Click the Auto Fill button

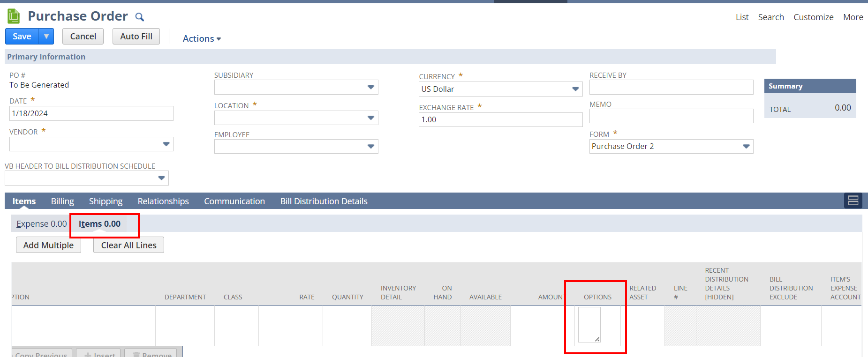136,37
